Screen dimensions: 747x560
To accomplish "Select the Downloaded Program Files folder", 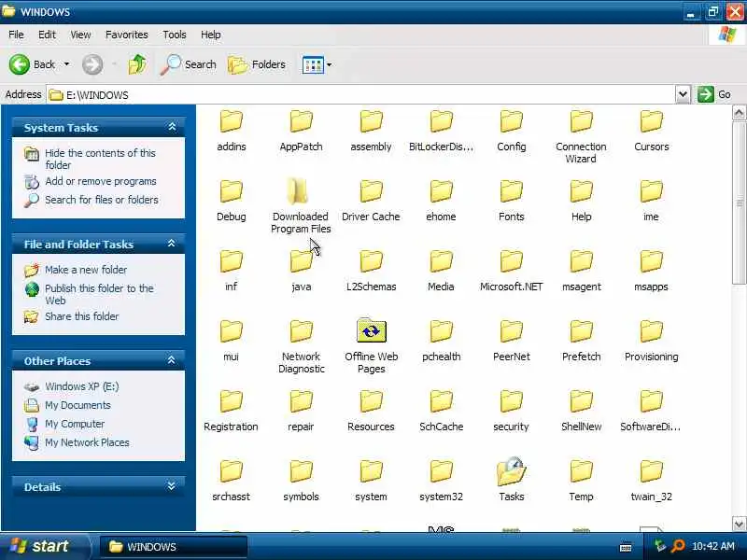I will coord(301,206).
